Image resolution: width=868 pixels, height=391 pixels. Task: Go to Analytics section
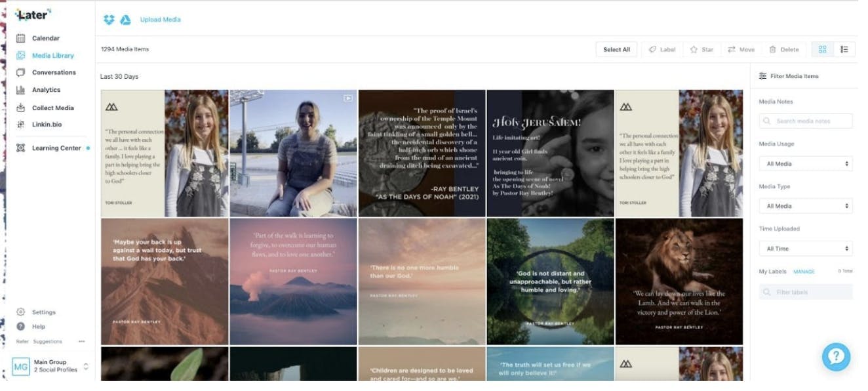pos(46,90)
